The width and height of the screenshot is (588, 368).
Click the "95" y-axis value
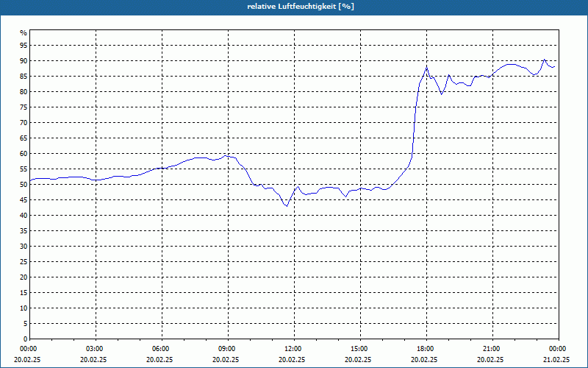pos(24,46)
